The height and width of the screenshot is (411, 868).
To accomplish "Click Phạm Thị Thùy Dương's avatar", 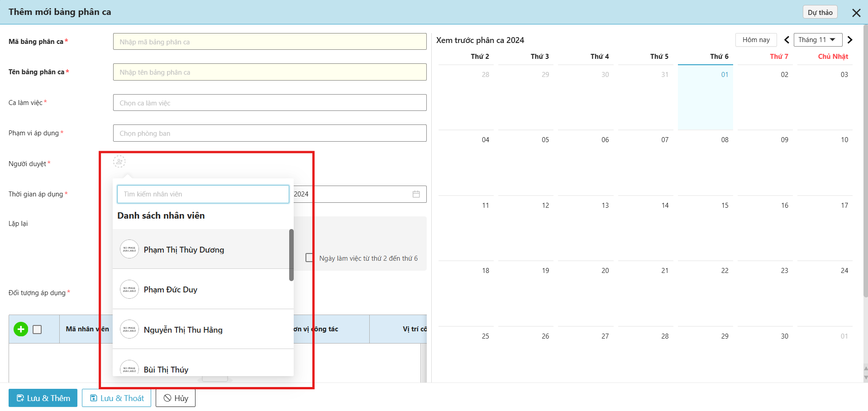I will 129,249.
